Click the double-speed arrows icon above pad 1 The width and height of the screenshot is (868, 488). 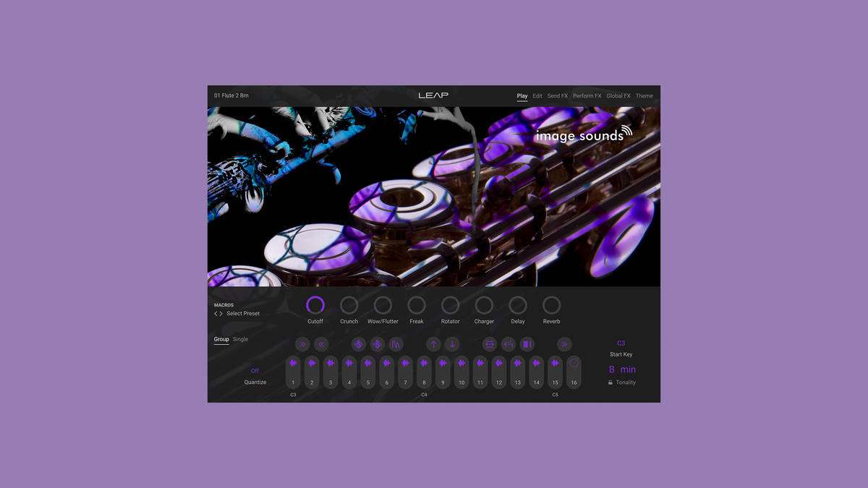click(x=302, y=344)
